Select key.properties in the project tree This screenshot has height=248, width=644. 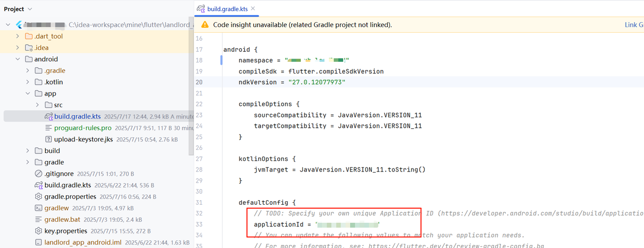(x=65, y=231)
